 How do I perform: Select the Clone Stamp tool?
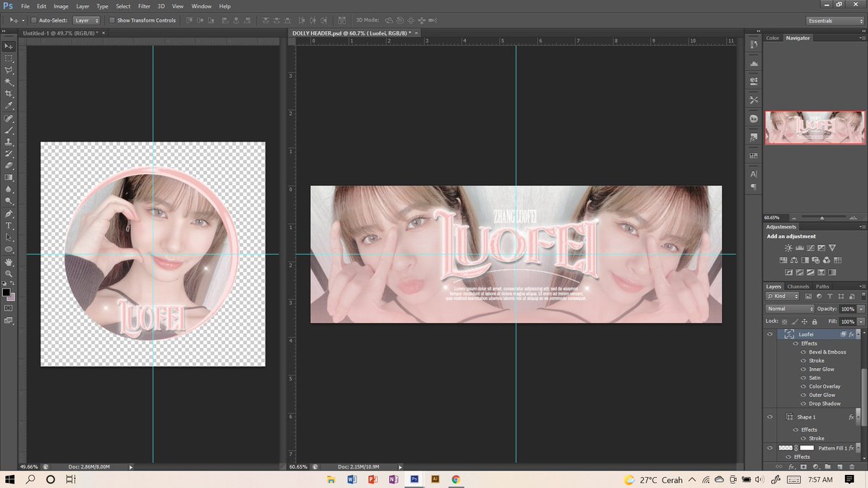[x=9, y=142]
